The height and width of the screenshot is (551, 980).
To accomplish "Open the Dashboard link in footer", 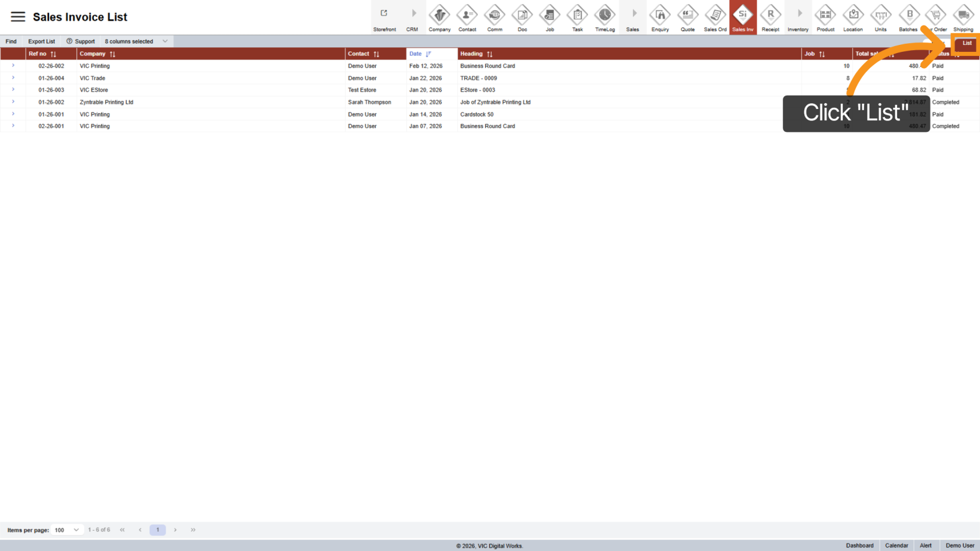I will click(859, 546).
